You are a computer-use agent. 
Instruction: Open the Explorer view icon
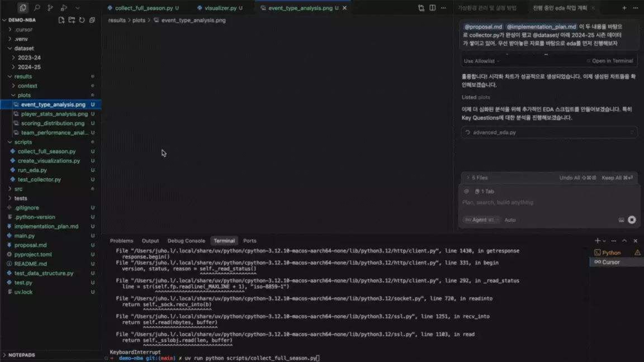tap(23, 7)
